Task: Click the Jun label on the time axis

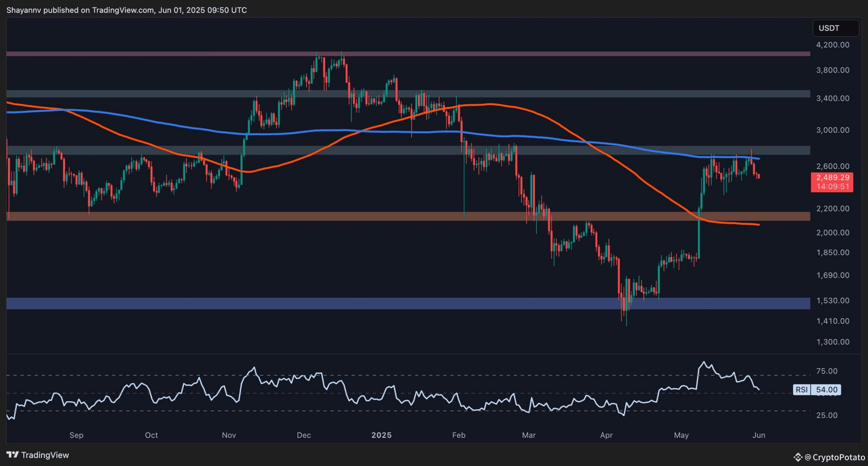Action: tap(759, 435)
